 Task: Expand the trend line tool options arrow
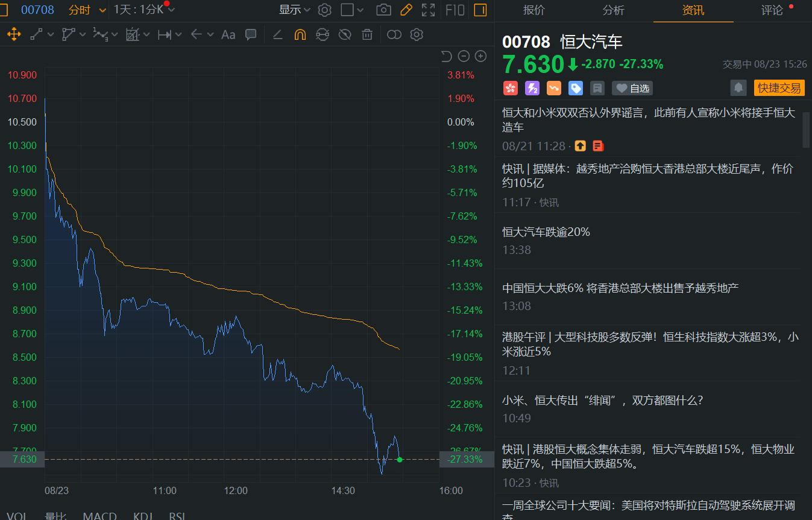click(51, 34)
